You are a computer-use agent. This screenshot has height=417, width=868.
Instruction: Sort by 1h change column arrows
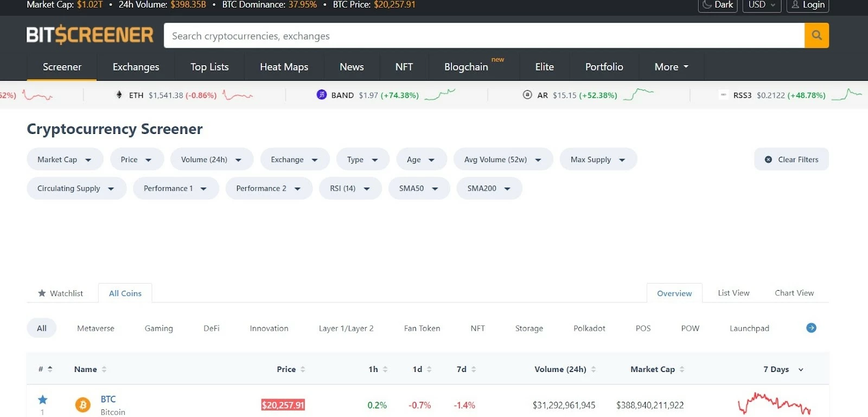pos(385,369)
